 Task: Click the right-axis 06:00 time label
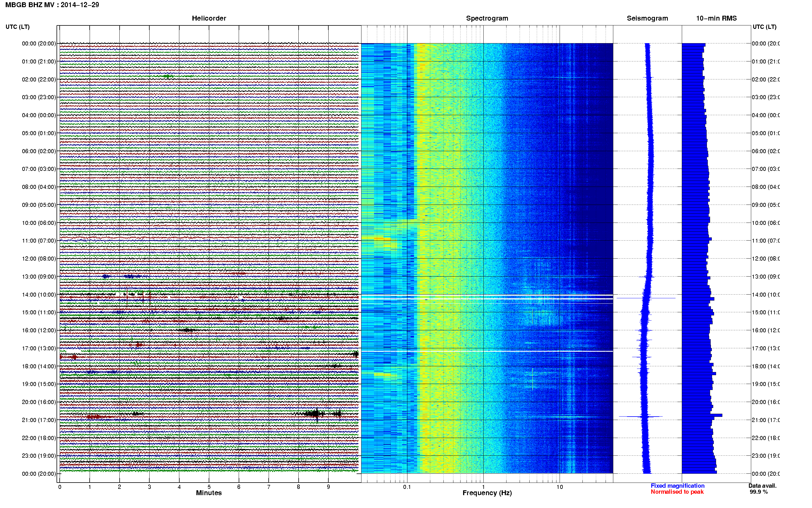[x=766, y=151]
